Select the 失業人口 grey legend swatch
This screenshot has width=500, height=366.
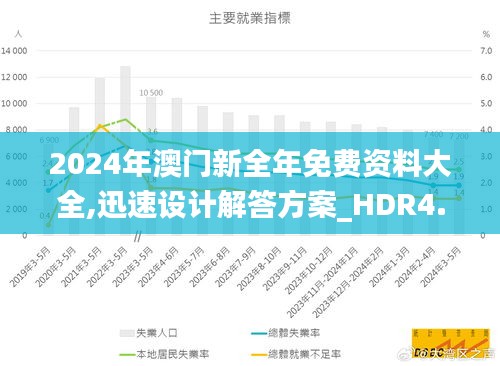(127, 333)
